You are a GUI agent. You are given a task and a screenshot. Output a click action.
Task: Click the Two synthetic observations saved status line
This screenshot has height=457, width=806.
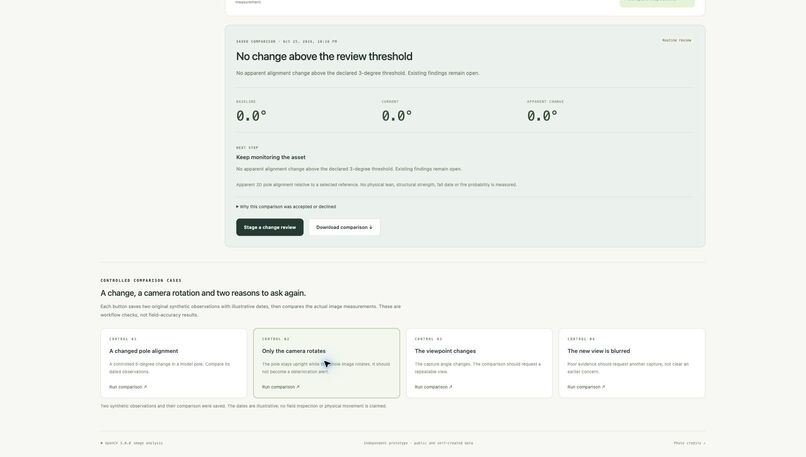pyautogui.click(x=243, y=406)
